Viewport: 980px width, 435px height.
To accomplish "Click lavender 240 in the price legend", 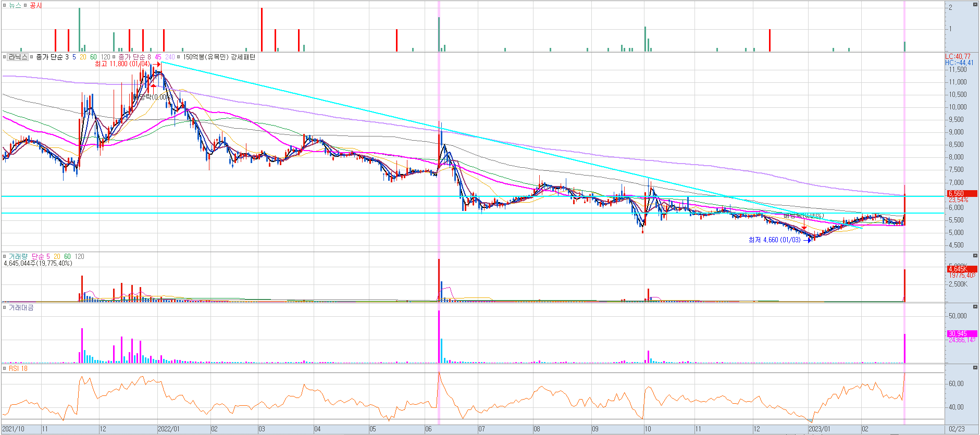I will [170, 57].
